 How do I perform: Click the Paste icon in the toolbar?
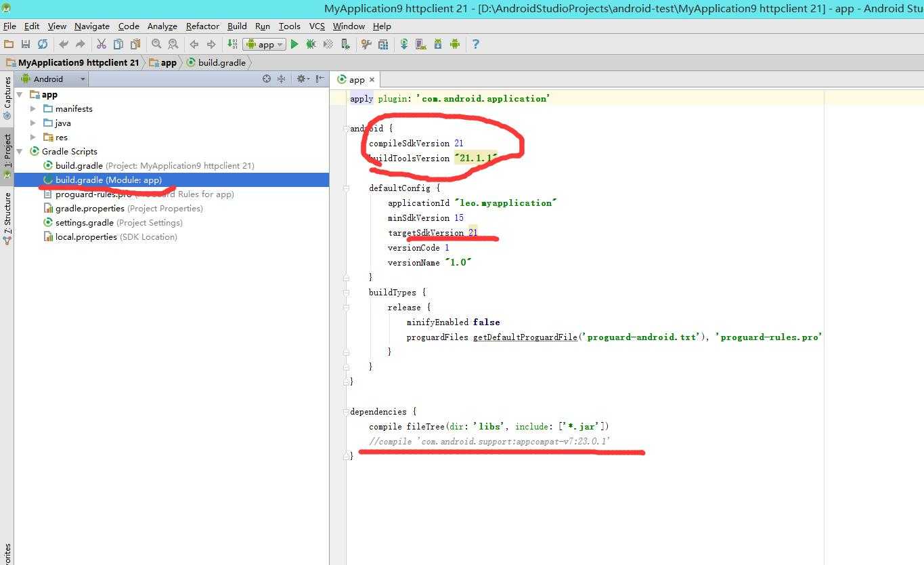[135, 44]
